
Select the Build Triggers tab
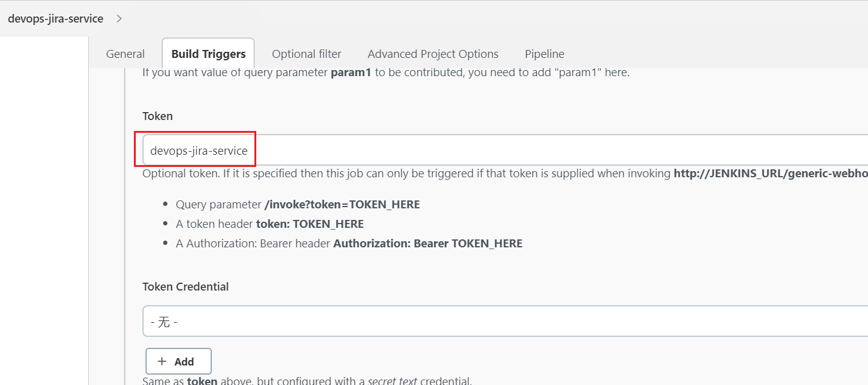[x=208, y=54]
